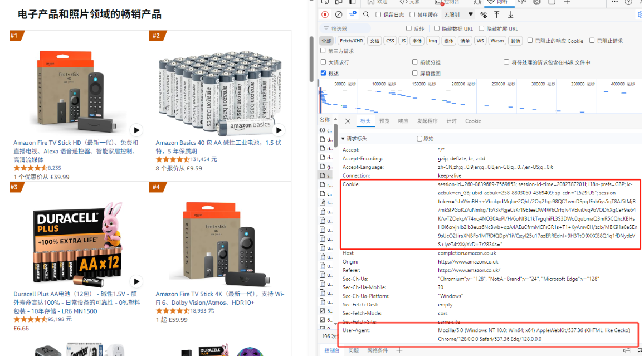
Task: Open the 发起程序 tab
Action: 427,121
